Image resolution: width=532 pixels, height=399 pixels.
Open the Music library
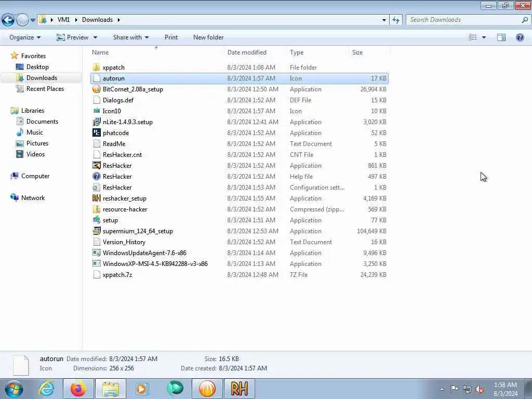[35, 132]
